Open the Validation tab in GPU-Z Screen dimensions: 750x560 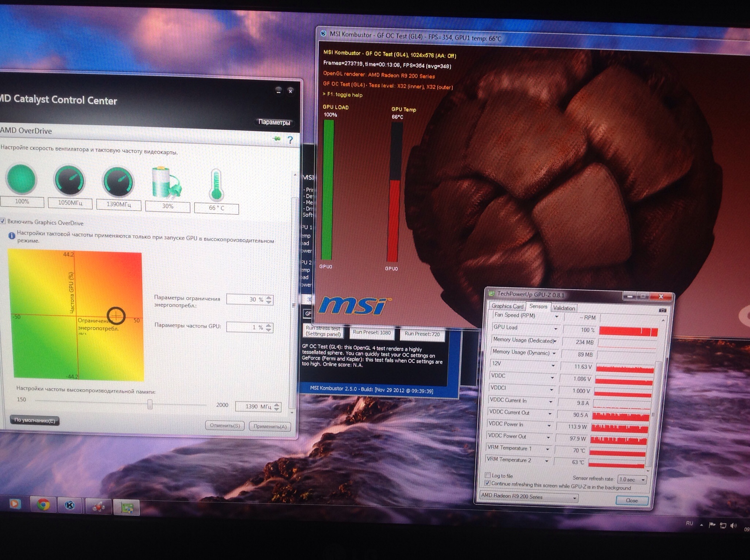[x=564, y=308]
